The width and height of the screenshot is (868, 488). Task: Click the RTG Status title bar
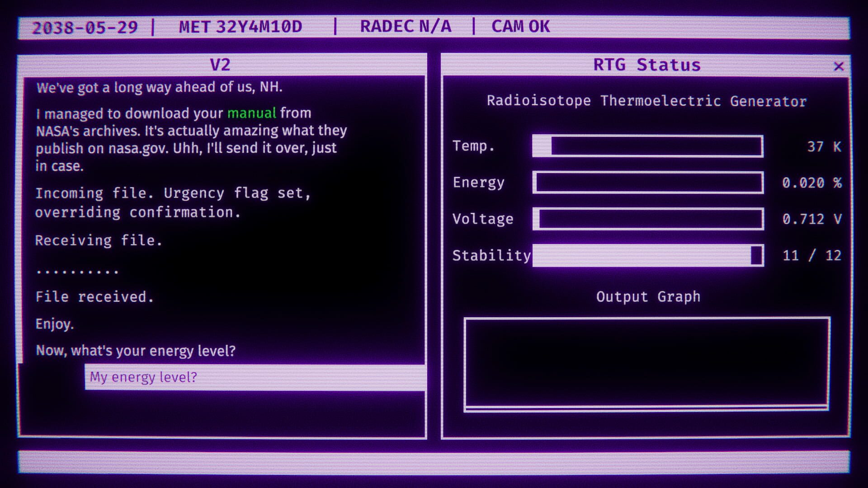pyautogui.click(x=646, y=65)
